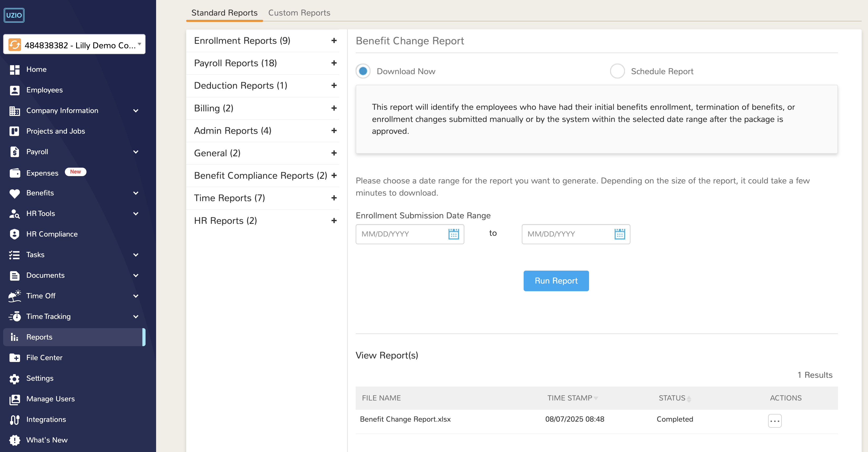Viewport: 868px width, 452px height.
Task: Select the Download Now radio button
Action: pyautogui.click(x=363, y=71)
